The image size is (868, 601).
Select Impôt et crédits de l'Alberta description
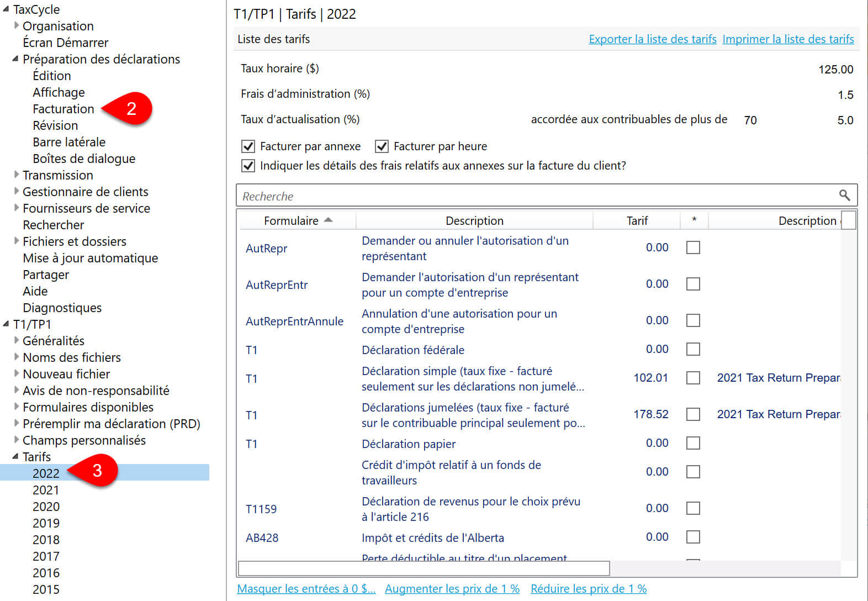(x=433, y=538)
